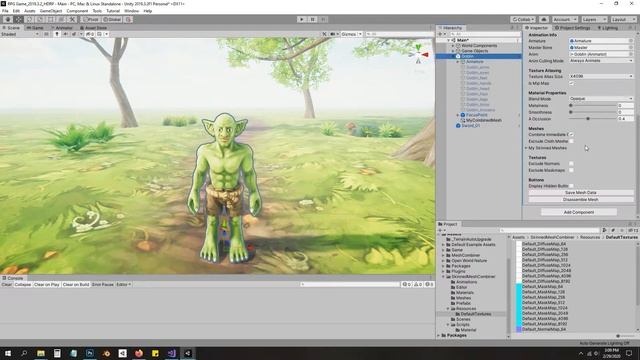Click the Add Component button
Image resolution: width=640 pixels, height=360 pixels.
(x=579, y=212)
